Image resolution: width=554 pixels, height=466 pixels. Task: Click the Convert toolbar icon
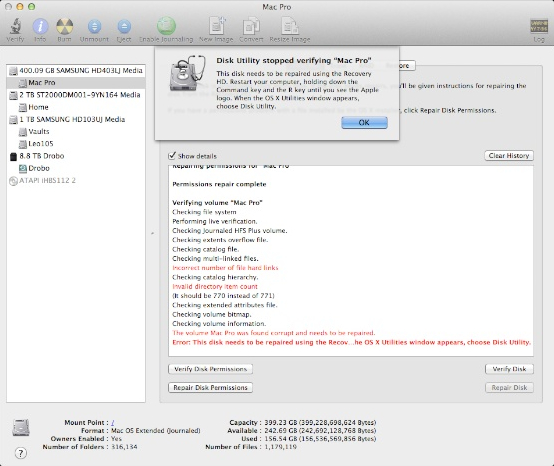point(251,26)
